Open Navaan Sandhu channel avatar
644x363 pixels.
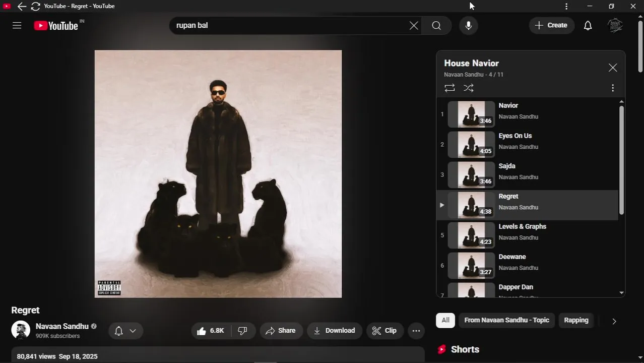coord(21,330)
